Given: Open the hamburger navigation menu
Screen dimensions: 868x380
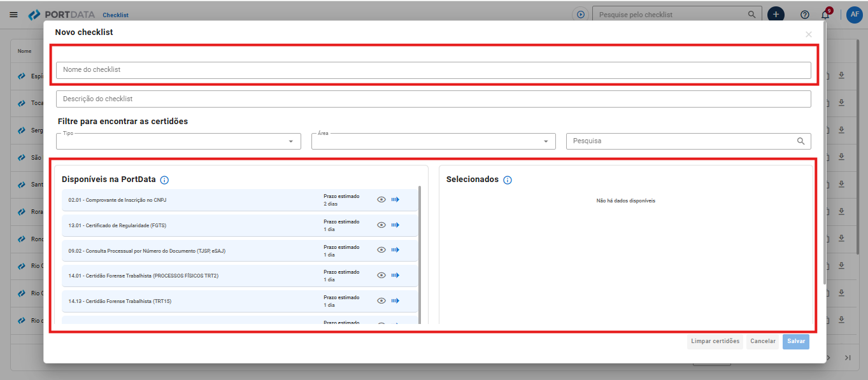Looking at the screenshot, I should tap(14, 15).
